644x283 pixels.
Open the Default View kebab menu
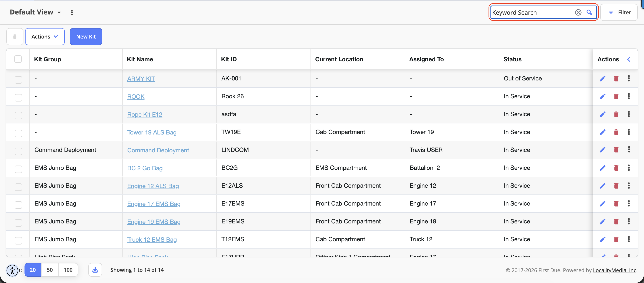point(72,13)
